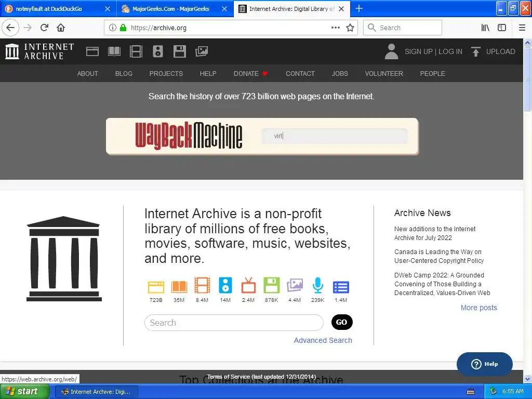This screenshot has height=399, width=532.
Task: Open the VOLUNTEER menu item
Action: tap(384, 74)
